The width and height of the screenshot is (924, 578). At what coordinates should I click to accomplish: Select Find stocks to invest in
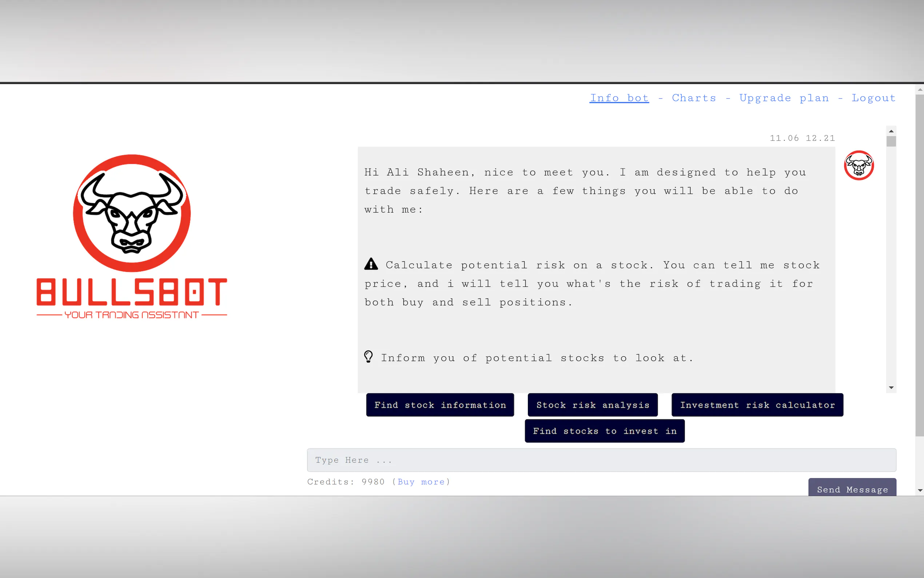(x=604, y=431)
